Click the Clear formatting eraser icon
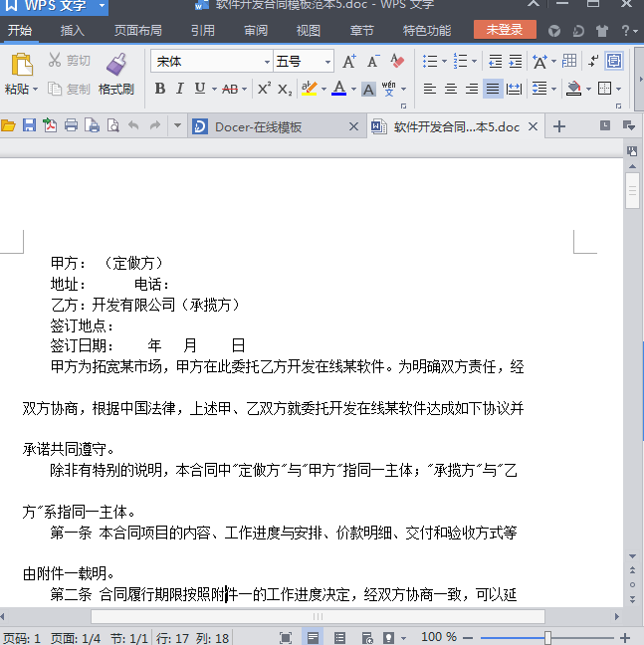The image size is (644, 645). (397, 62)
